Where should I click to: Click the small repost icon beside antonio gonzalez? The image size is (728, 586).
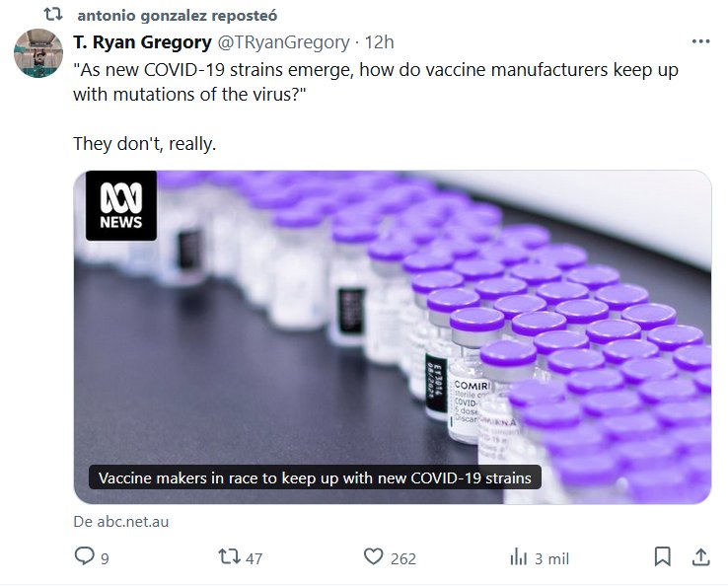tap(55, 16)
